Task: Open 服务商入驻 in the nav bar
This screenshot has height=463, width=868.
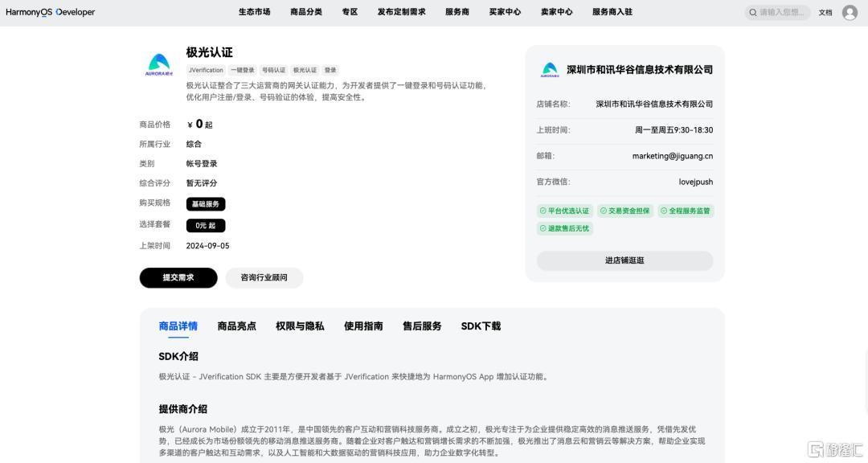Action: [x=612, y=11]
